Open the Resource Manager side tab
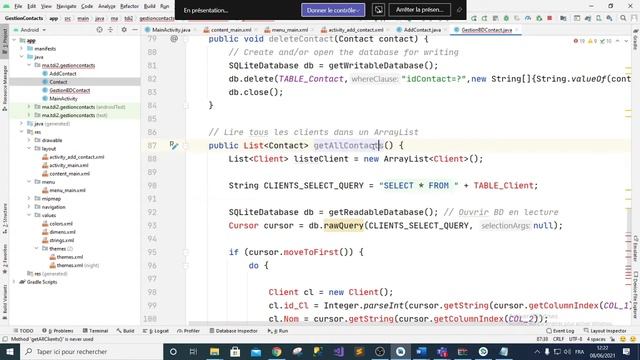The height and width of the screenshot is (360, 640). (x=4, y=88)
